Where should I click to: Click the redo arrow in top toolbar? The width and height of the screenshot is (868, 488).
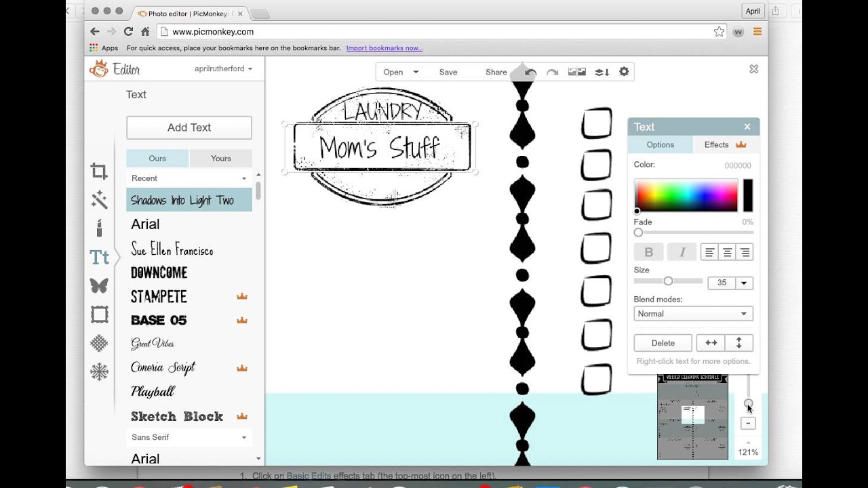(553, 72)
